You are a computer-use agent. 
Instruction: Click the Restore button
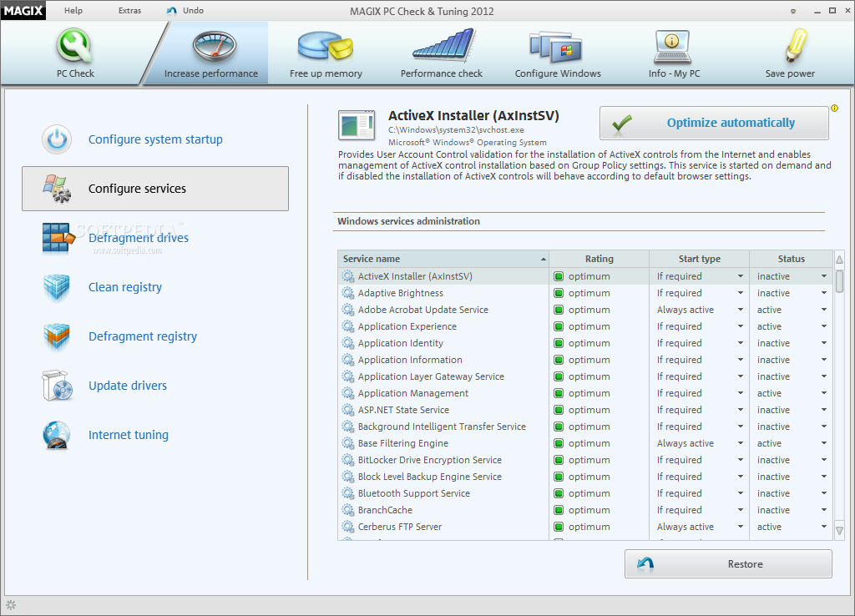728,563
